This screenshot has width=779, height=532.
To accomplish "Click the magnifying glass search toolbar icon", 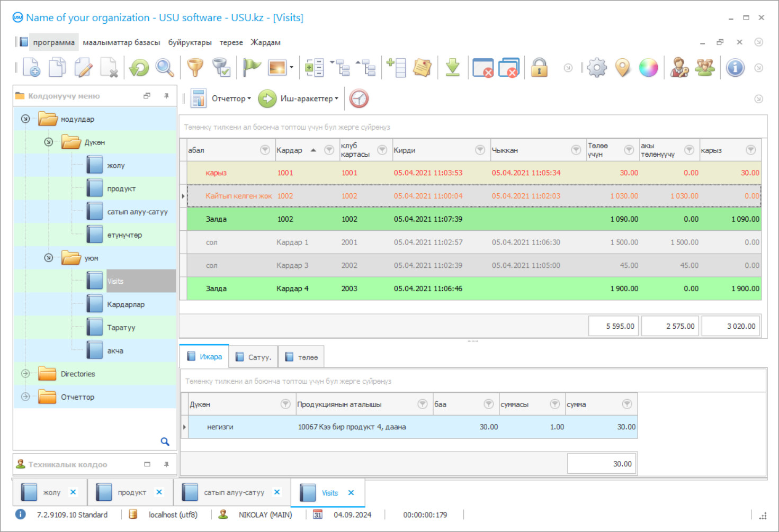I will (x=165, y=68).
